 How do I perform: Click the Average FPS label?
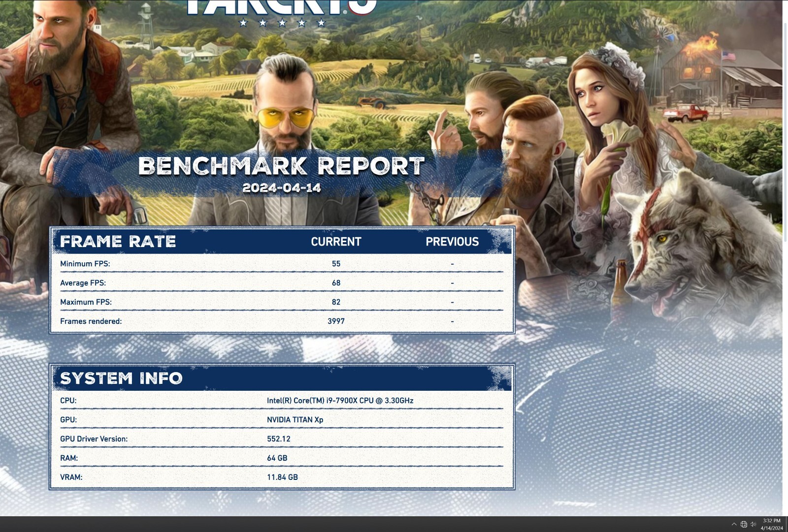83,283
